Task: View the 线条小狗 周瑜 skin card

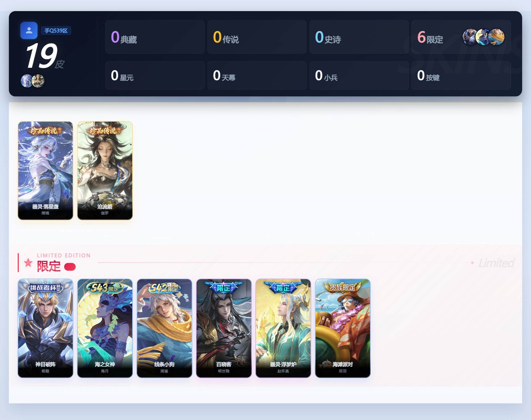Action: (164, 328)
